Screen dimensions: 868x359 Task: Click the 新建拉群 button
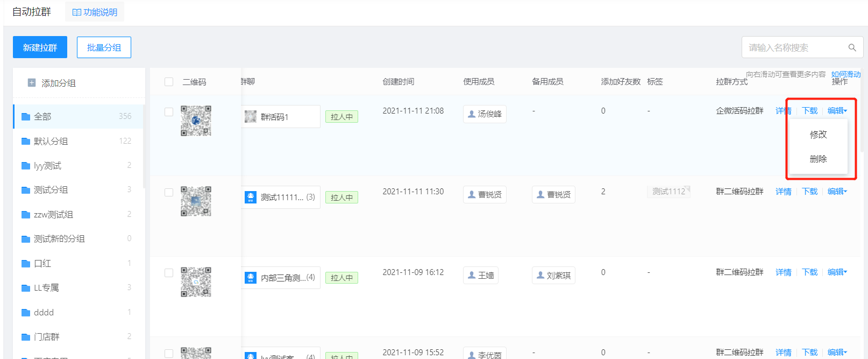coord(40,47)
